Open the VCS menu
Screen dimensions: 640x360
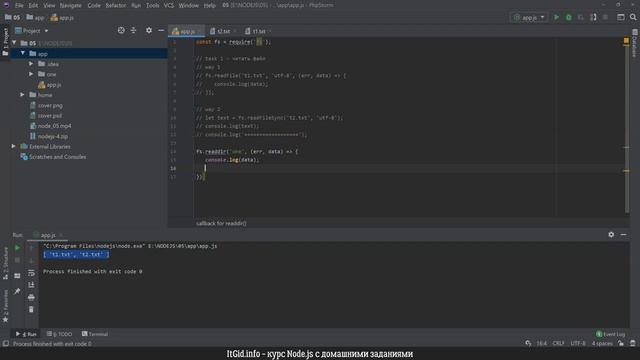pos(169,5)
